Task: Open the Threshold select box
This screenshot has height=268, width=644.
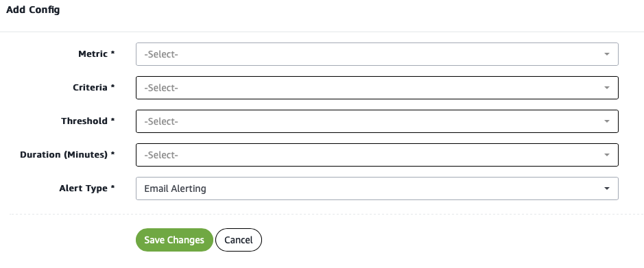Action: point(377,121)
